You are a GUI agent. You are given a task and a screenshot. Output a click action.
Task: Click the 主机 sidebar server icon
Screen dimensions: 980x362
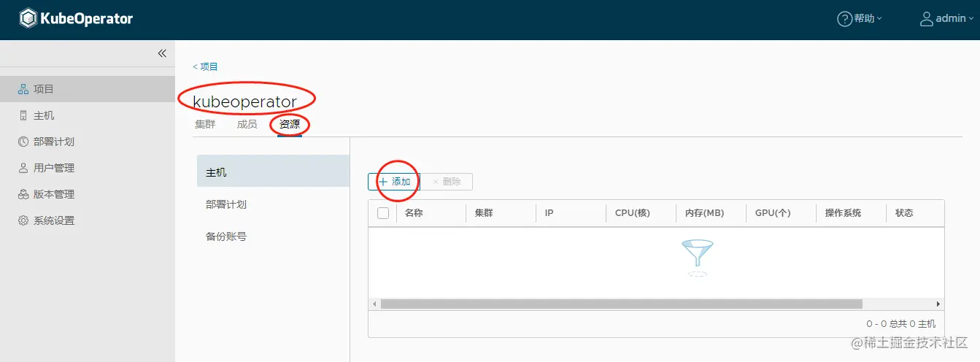(x=23, y=115)
